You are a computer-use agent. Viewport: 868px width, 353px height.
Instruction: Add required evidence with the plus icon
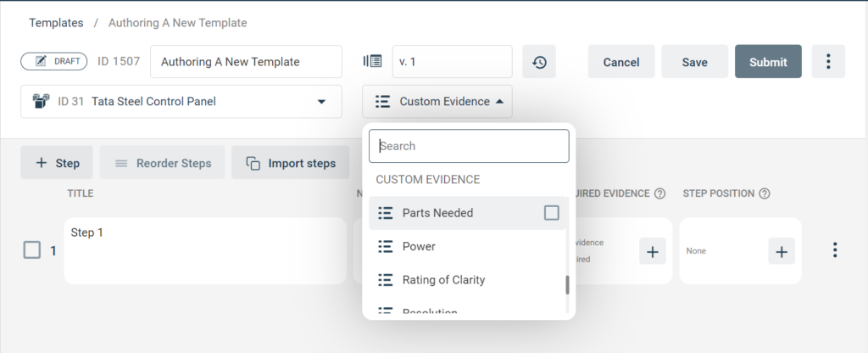click(653, 251)
